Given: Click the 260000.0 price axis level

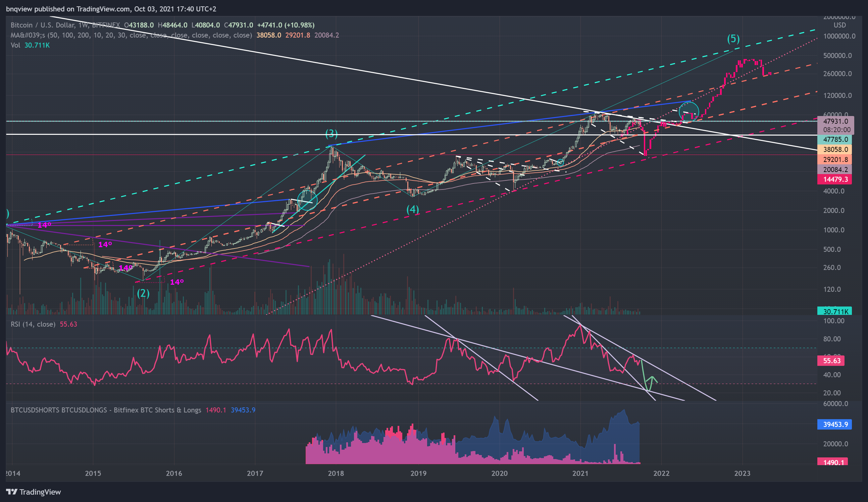Looking at the screenshot, I should [837, 74].
